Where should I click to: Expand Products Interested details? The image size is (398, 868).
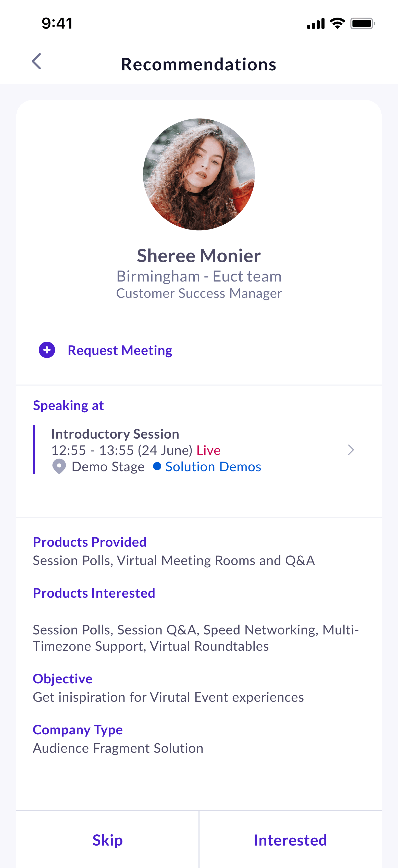click(94, 593)
